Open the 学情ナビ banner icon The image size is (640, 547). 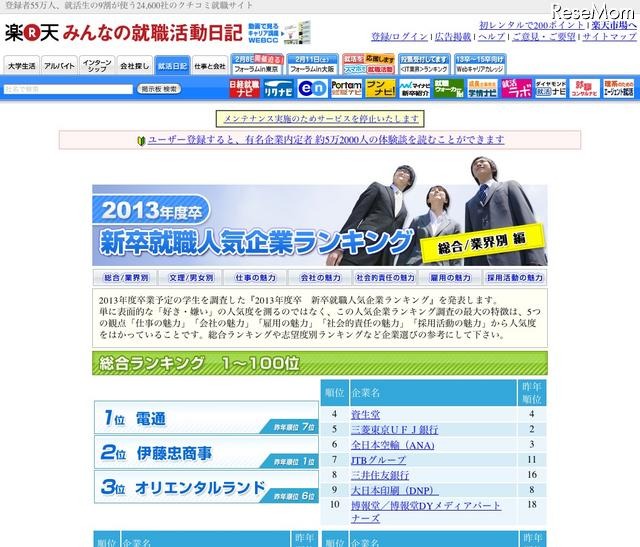[x=482, y=88]
